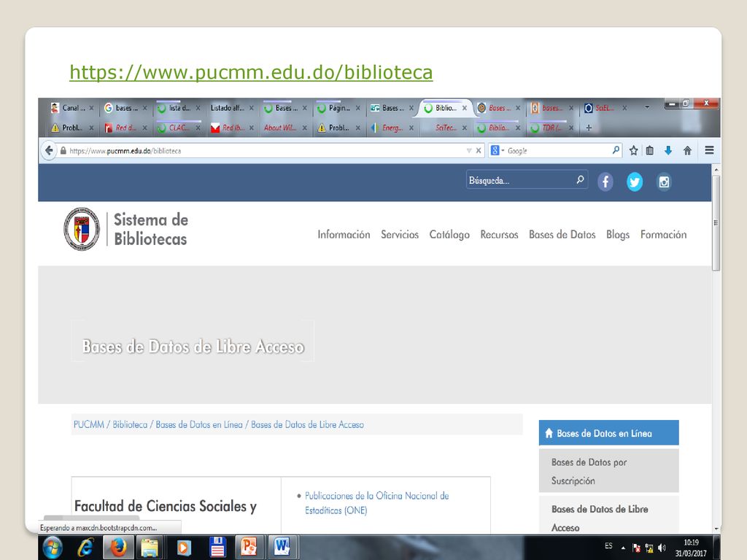Click the PUCMM breadcrumb link
747x560 pixels.
(x=88, y=424)
